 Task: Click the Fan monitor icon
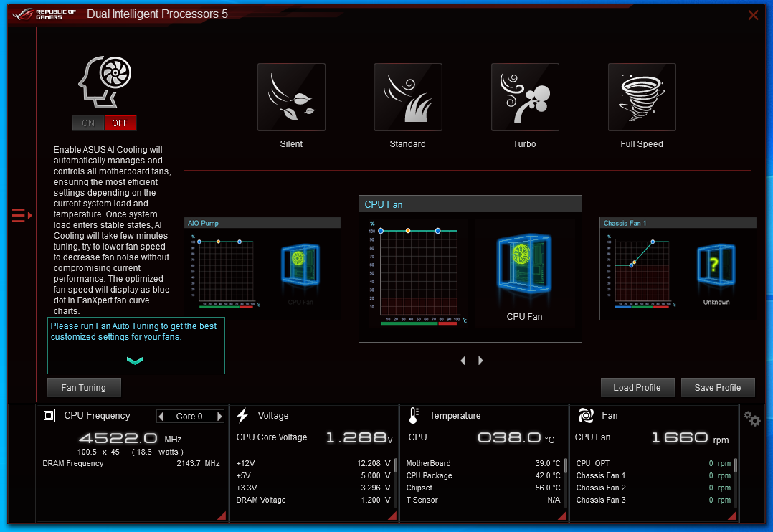tap(586, 416)
